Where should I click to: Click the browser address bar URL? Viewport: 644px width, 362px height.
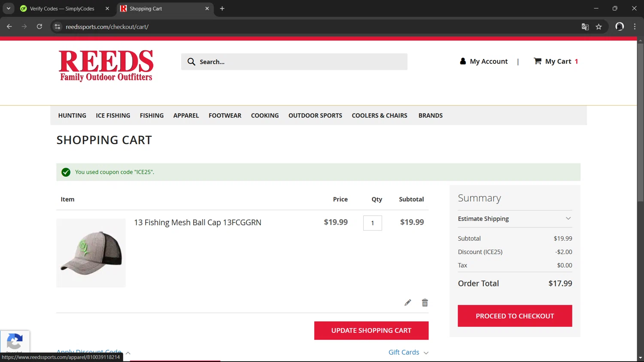point(107,27)
